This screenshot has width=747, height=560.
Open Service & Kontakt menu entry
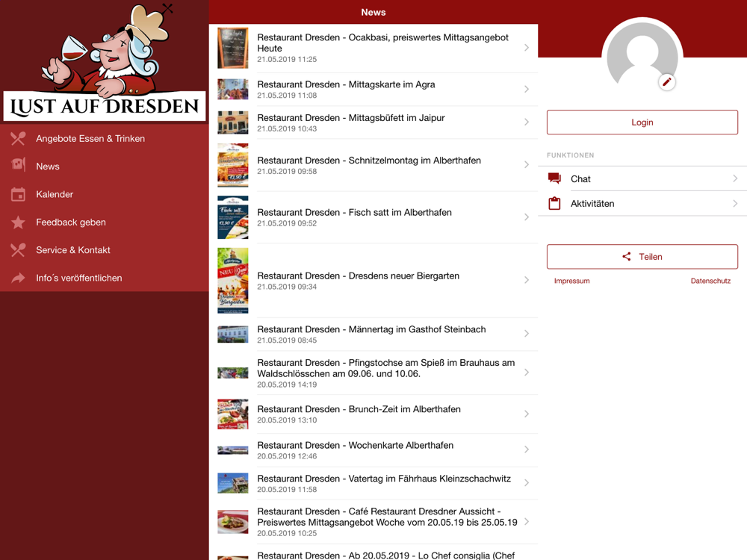pyautogui.click(x=105, y=250)
